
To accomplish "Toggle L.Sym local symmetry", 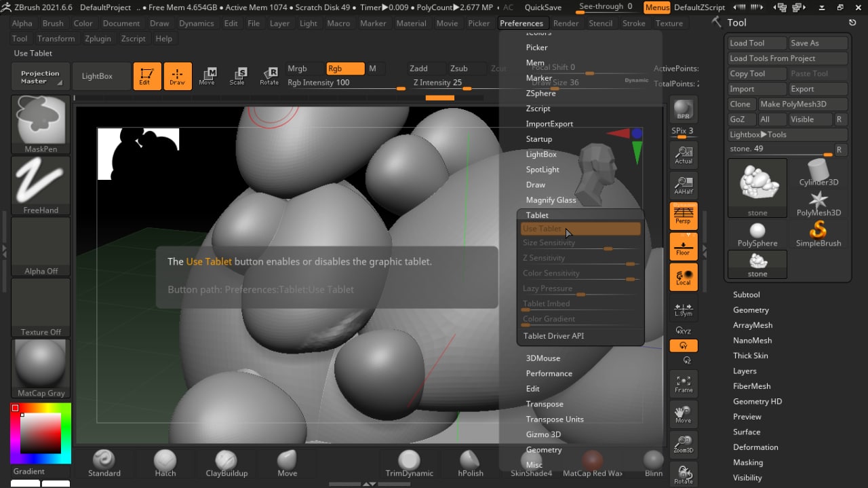I will [x=684, y=309].
